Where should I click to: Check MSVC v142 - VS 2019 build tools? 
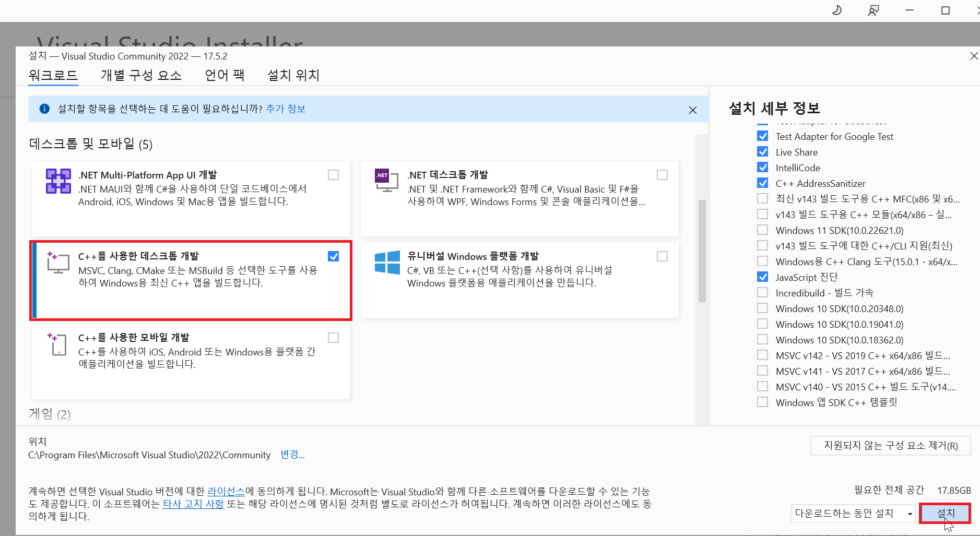[762, 355]
